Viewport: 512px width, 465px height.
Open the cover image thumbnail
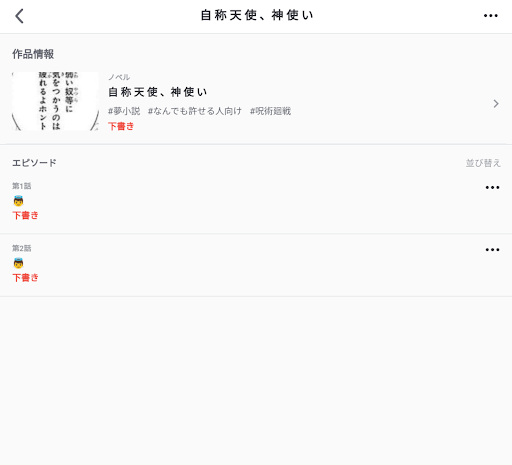pyautogui.click(x=55, y=101)
